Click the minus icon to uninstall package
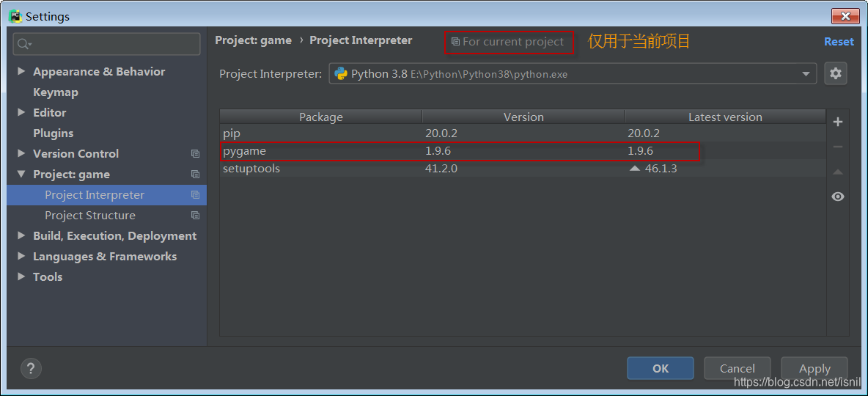The height and width of the screenshot is (396, 868). (x=838, y=147)
